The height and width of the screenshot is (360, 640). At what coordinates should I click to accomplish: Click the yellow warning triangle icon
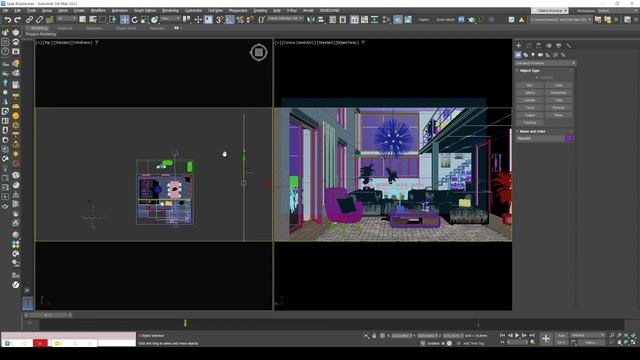click(x=522, y=19)
